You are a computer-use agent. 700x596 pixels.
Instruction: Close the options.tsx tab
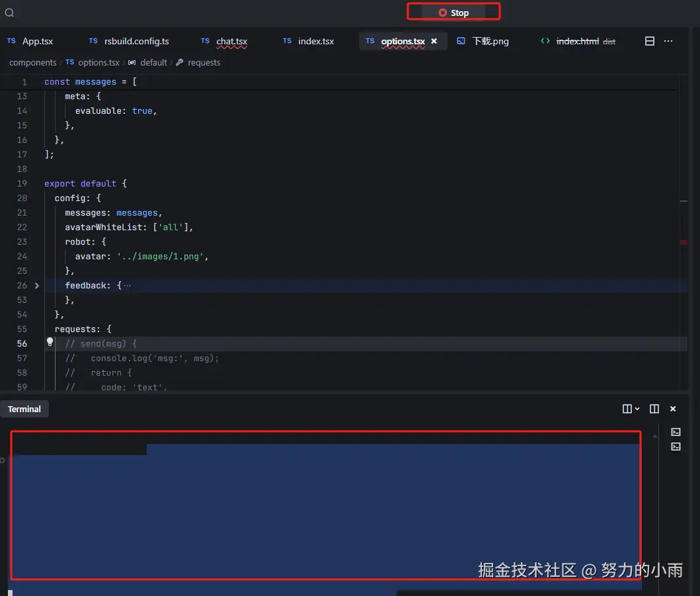[434, 41]
